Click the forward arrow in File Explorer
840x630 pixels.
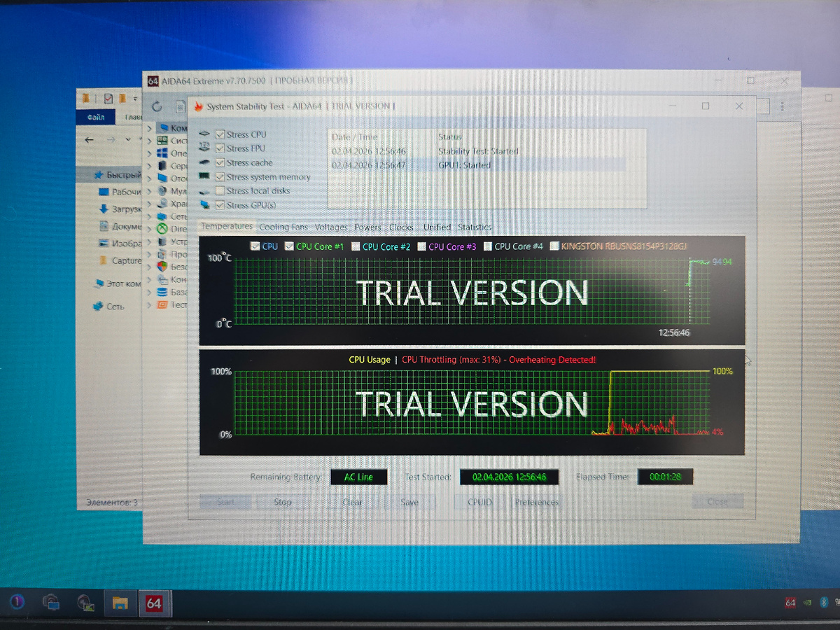(111, 140)
